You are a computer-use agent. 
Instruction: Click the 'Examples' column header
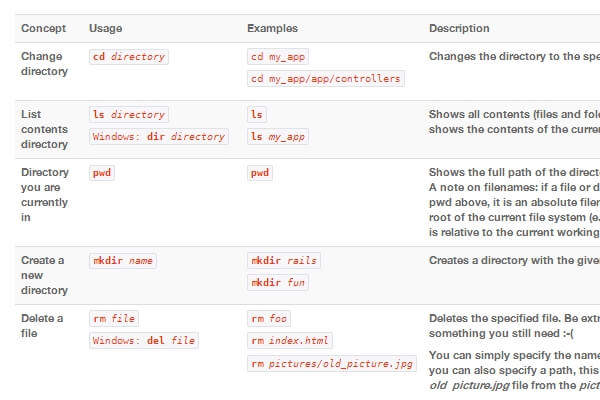coord(272,29)
